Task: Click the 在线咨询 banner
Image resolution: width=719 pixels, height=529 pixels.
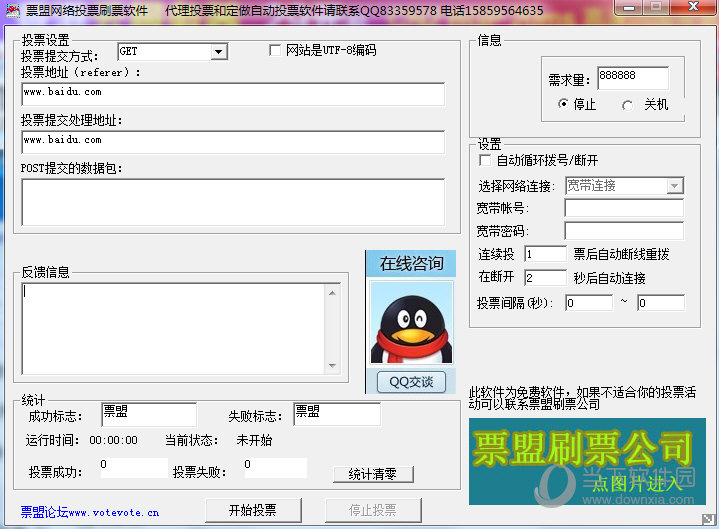Action: point(411,264)
